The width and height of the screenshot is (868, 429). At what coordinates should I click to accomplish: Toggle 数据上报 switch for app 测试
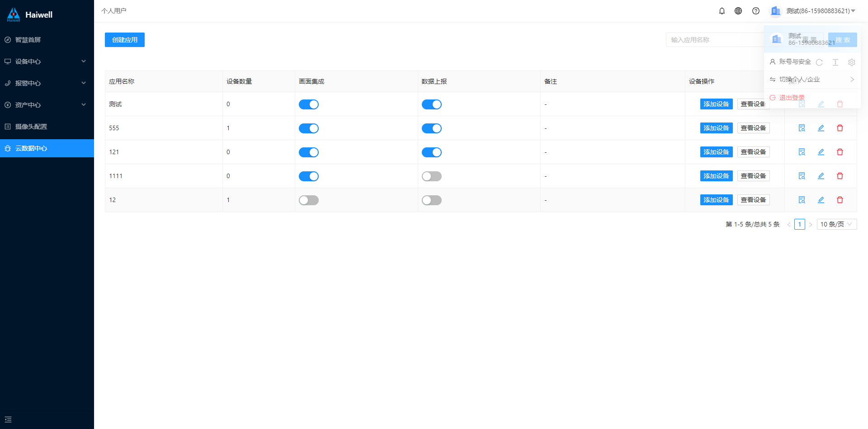click(432, 104)
